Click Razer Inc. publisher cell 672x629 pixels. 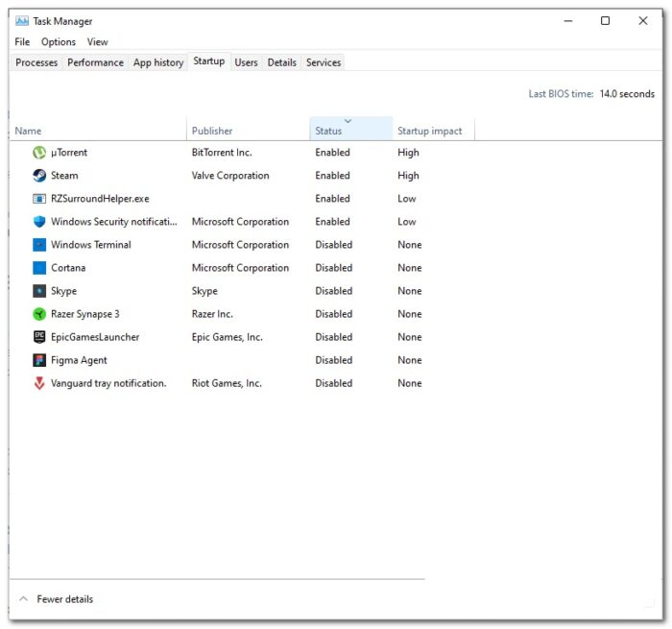pyautogui.click(x=212, y=314)
